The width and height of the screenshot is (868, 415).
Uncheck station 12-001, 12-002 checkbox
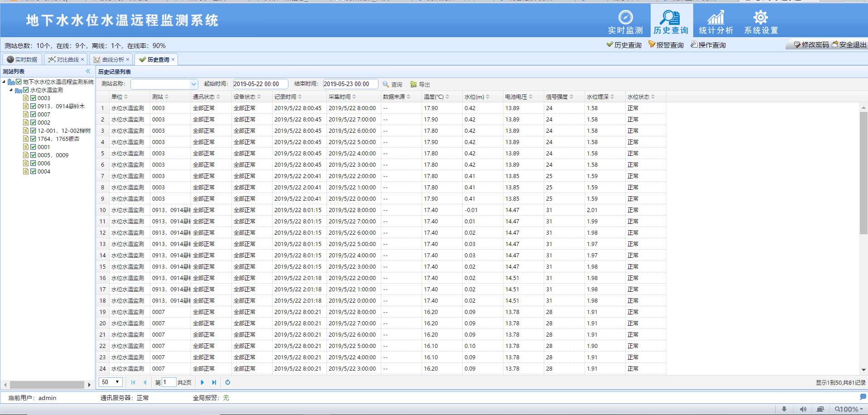(33, 130)
